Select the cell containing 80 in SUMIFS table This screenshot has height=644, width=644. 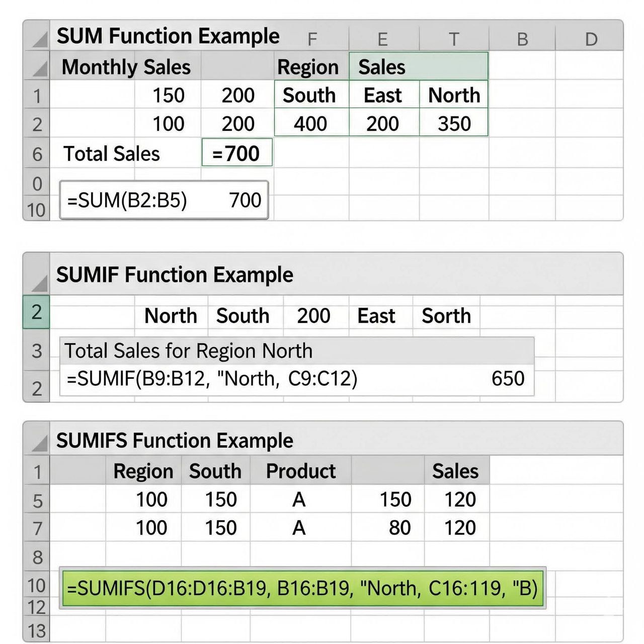coord(388,528)
